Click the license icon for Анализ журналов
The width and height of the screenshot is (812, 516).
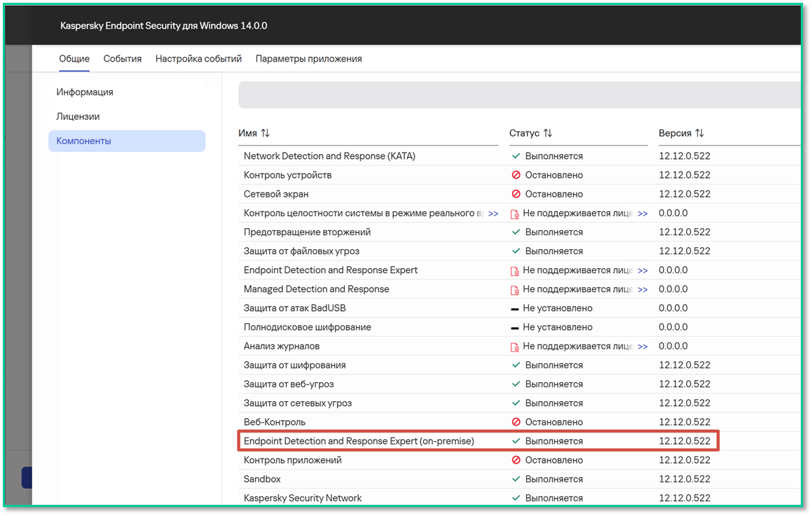pos(515,347)
